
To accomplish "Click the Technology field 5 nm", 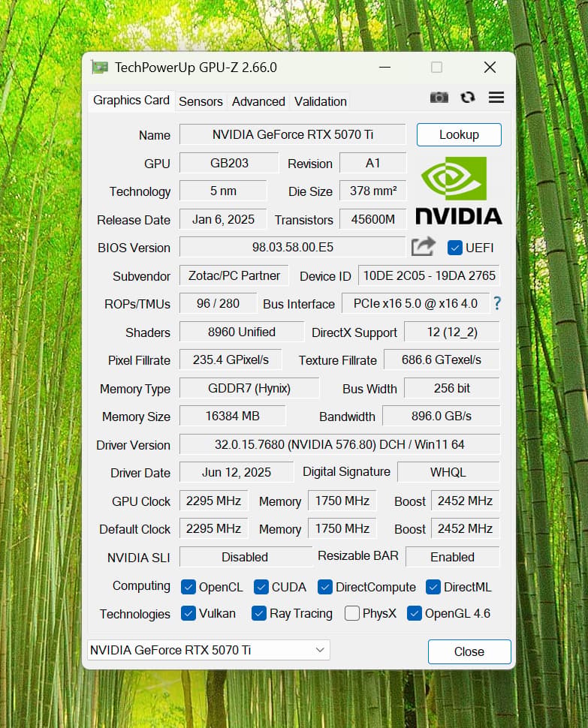I will (x=223, y=191).
